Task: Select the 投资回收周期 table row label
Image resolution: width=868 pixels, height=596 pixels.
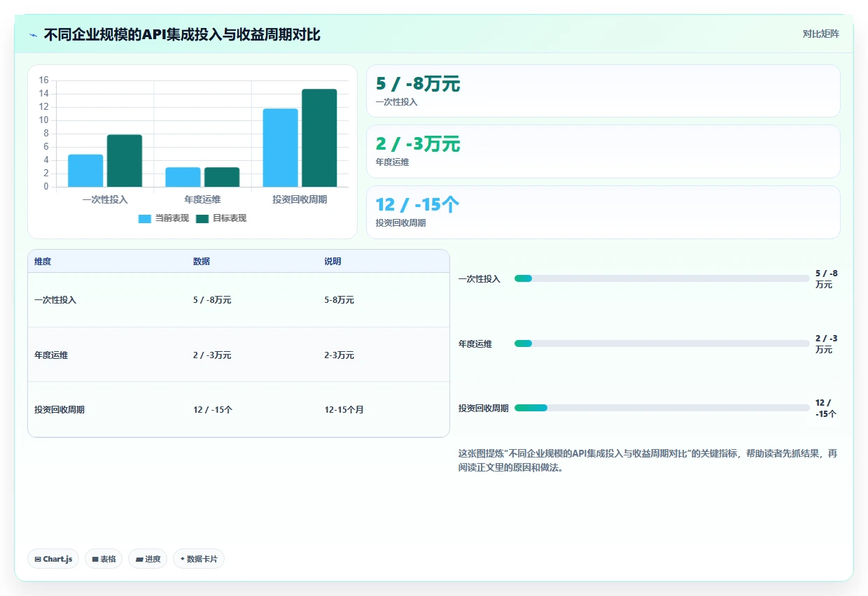Action: [59, 410]
